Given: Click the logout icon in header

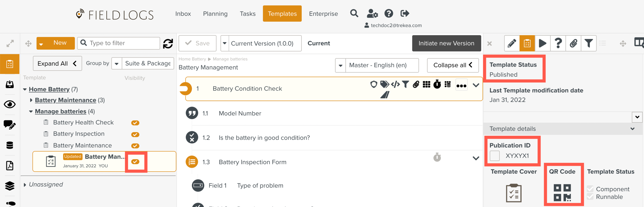Looking at the screenshot, I should click(x=405, y=13).
